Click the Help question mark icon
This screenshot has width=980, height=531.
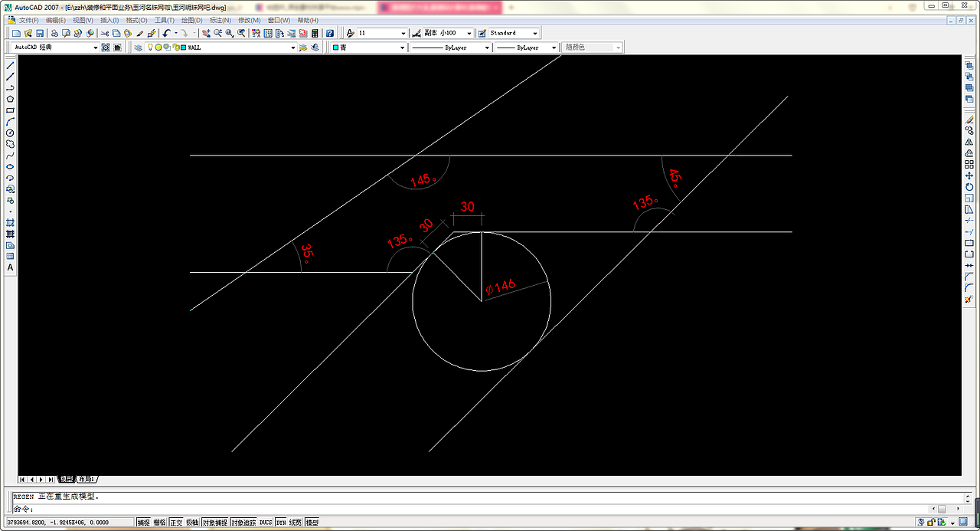coord(330,33)
